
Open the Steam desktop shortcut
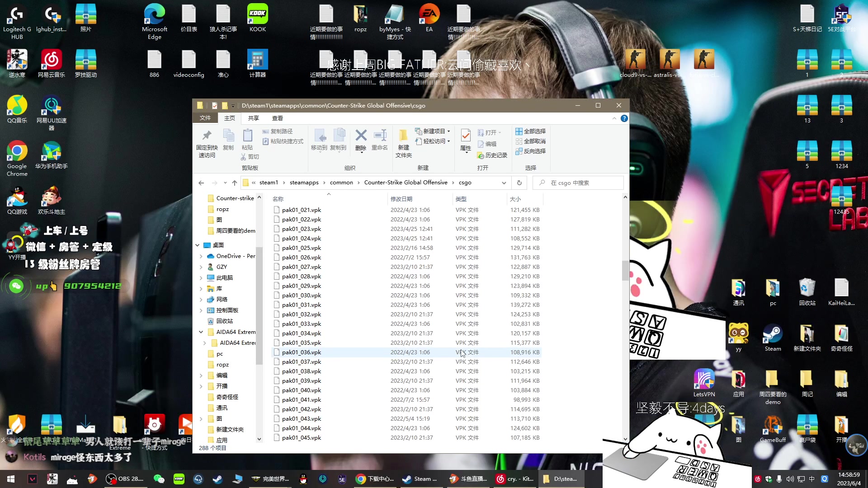coord(773,338)
